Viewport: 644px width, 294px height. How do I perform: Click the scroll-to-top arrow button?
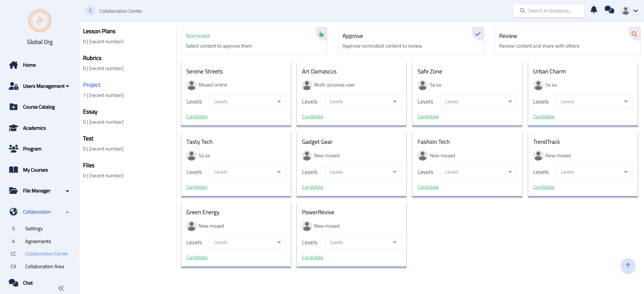click(x=628, y=266)
